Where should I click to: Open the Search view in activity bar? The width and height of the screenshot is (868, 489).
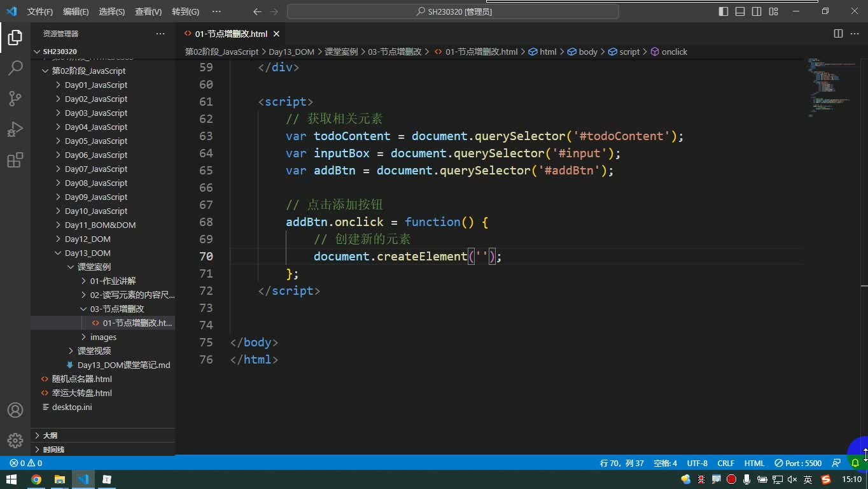(15, 67)
